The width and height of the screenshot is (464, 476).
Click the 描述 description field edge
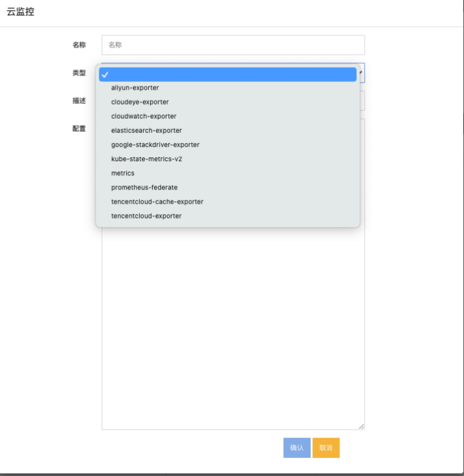[x=362, y=101]
